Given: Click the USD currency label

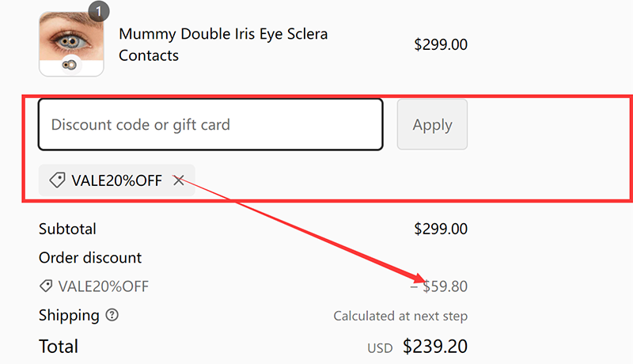Looking at the screenshot, I should pyautogui.click(x=380, y=348).
